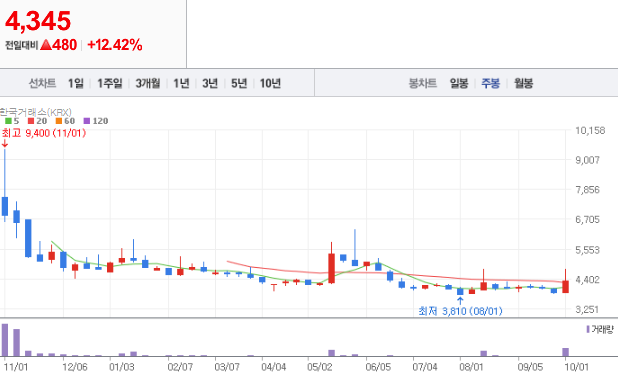Click the 10/01 date axis label
The height and width of the screenshot is (380, 618).
[x=577, y=367]
